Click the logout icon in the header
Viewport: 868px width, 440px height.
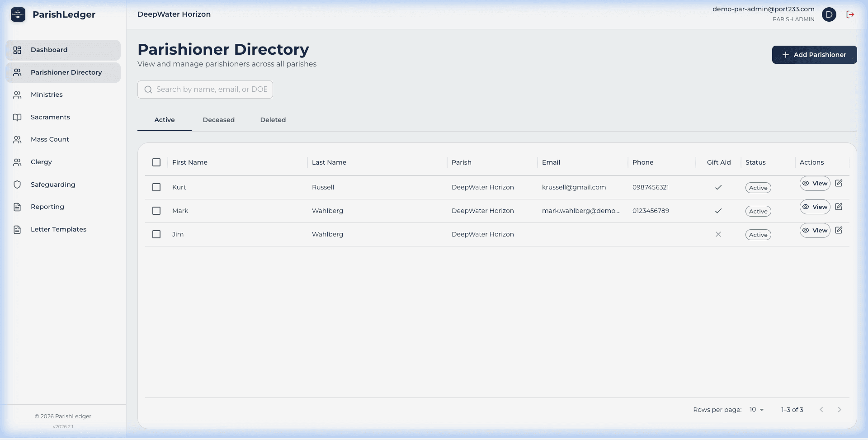click(850, 14)
